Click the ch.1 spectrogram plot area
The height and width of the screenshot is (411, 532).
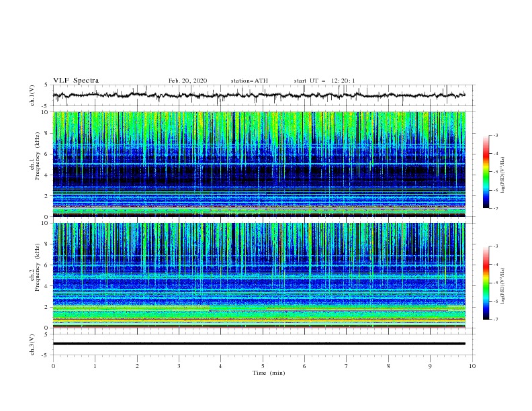(x=259, y=164)
